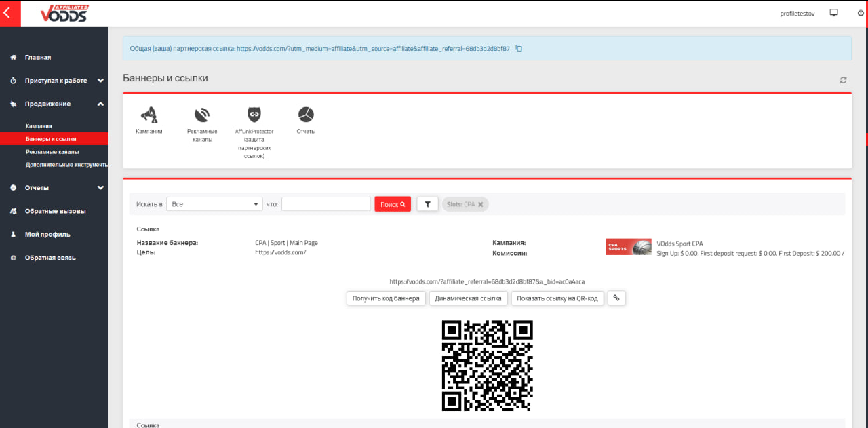
Task: Refresh the Баннеры и ссылки list
Action: click(x=843, y=79)
